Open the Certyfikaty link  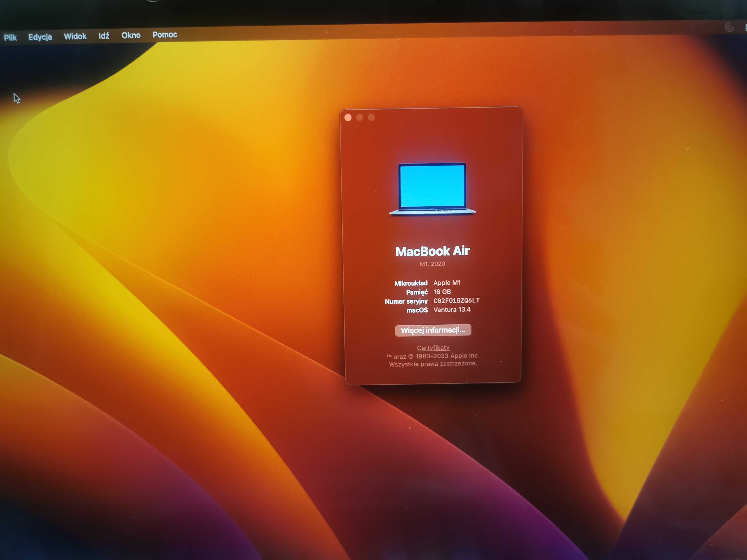tap(433, 348)
